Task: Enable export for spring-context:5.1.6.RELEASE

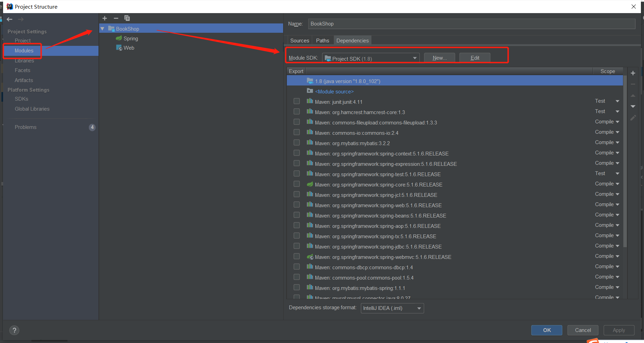Action: 297,153
